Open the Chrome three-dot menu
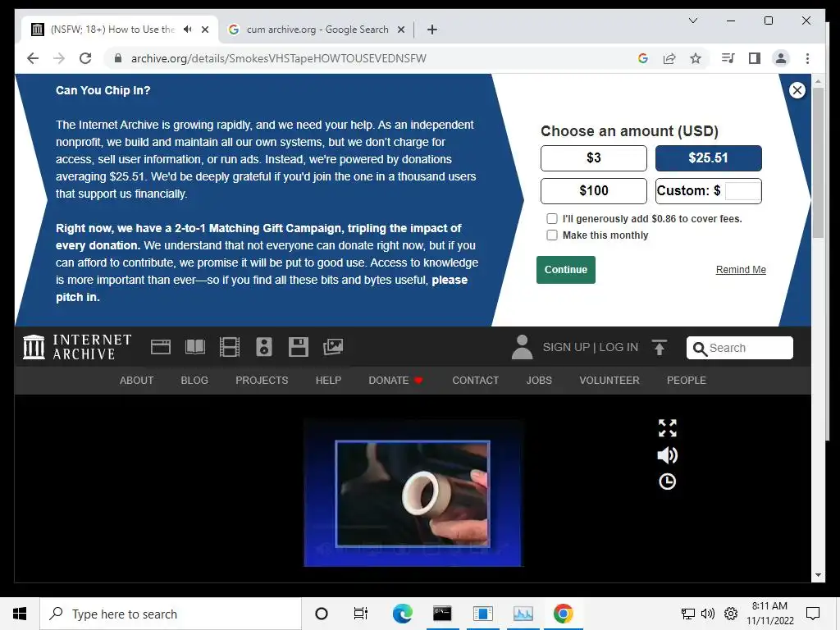840x630 pixels. pos(807,58)
